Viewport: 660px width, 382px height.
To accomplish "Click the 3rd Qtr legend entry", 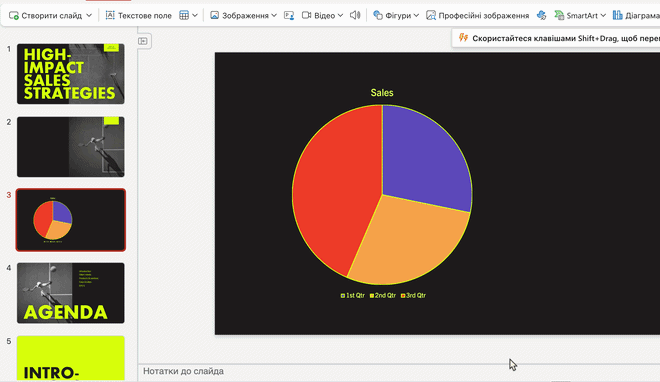I will click(413, 295).
